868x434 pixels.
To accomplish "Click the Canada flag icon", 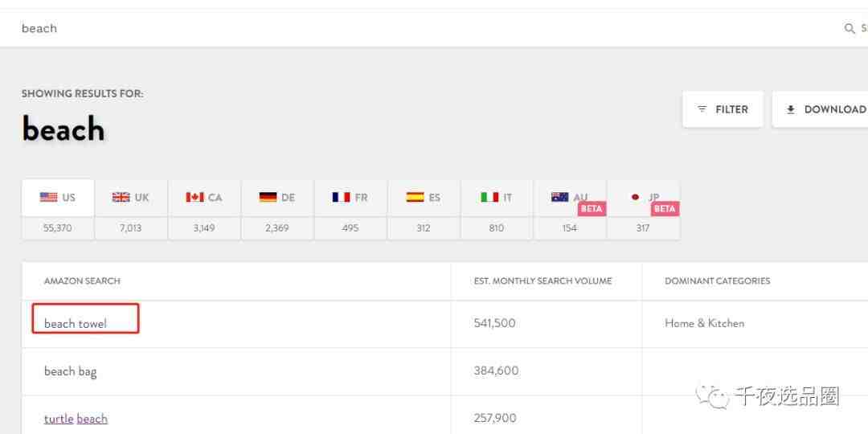I will [194, 197].
